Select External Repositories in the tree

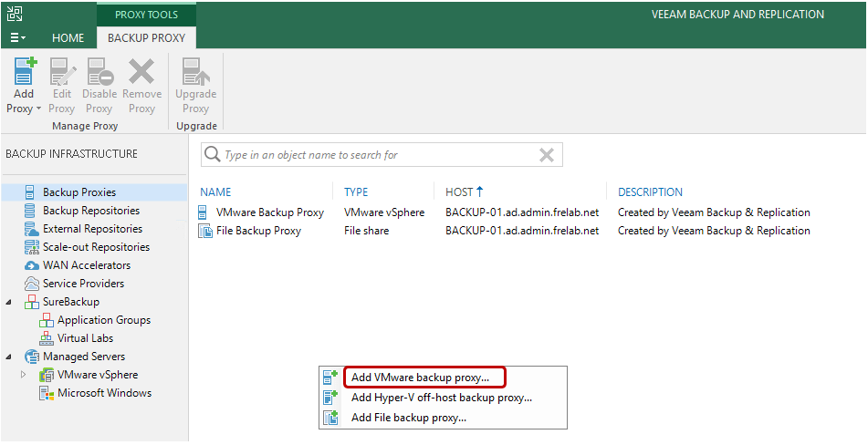(x=92, y=229)
